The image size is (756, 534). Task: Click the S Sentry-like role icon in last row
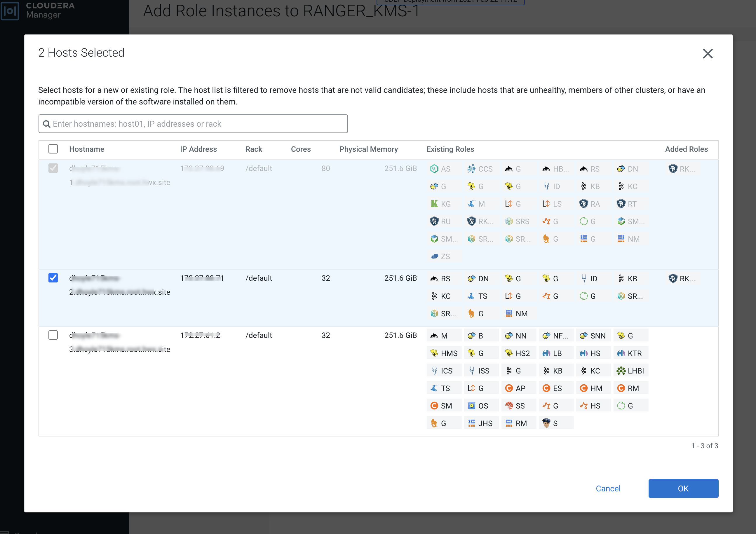pos(546,423)
